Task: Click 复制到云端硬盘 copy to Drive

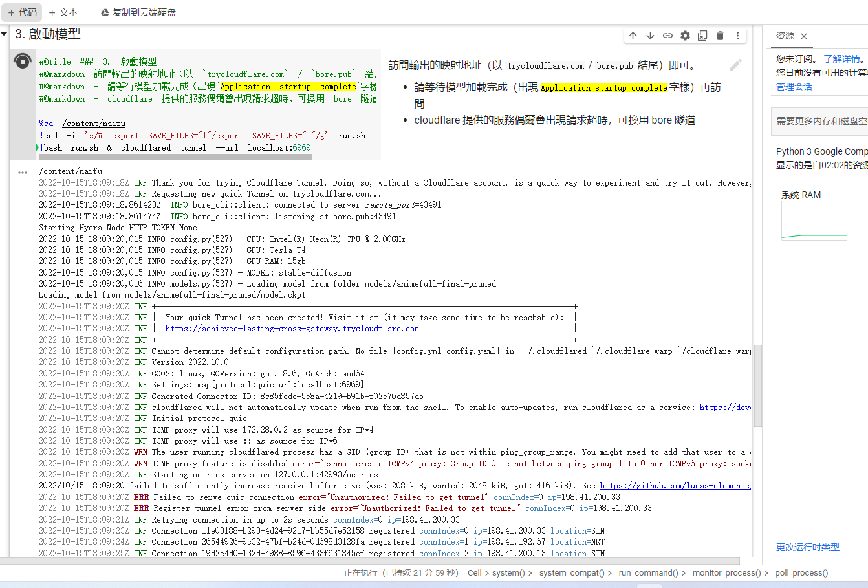Action: coord(138,12)
